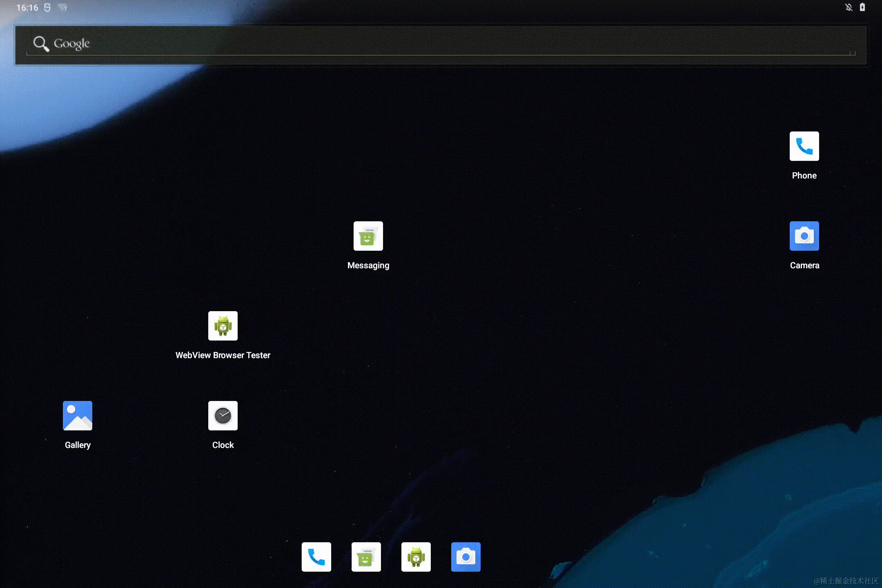882x588 pixels.
Task: Tap the Phone icon in the dock
Action: point(316,557)
